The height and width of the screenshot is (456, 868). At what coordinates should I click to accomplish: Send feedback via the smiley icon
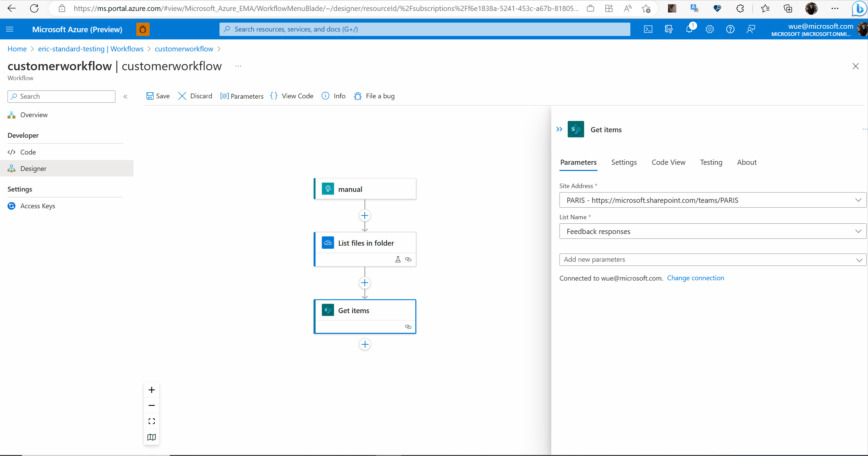click(x=751, y=29)
